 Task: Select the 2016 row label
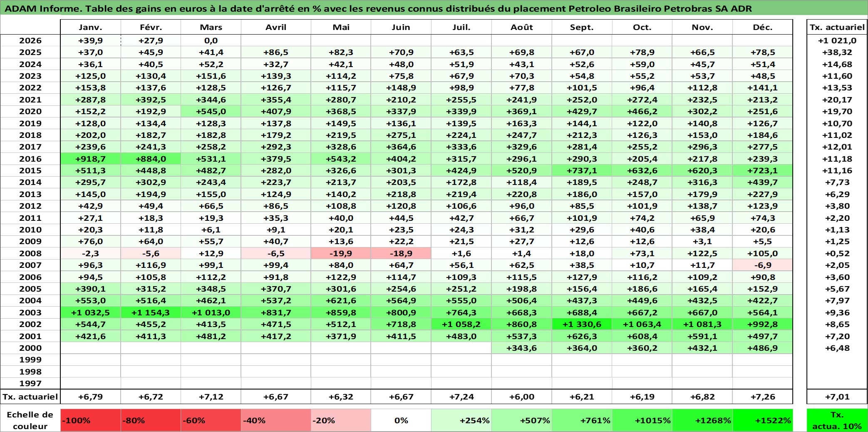[30, 159]
